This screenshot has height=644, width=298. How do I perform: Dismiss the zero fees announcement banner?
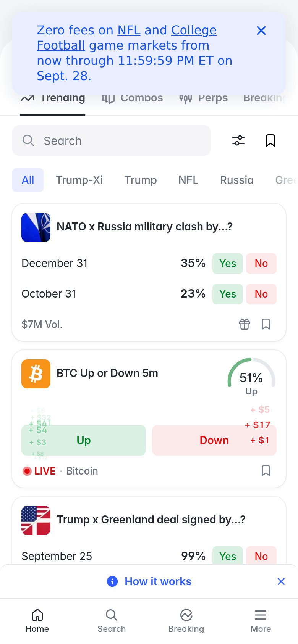click(x=261, y=31)
